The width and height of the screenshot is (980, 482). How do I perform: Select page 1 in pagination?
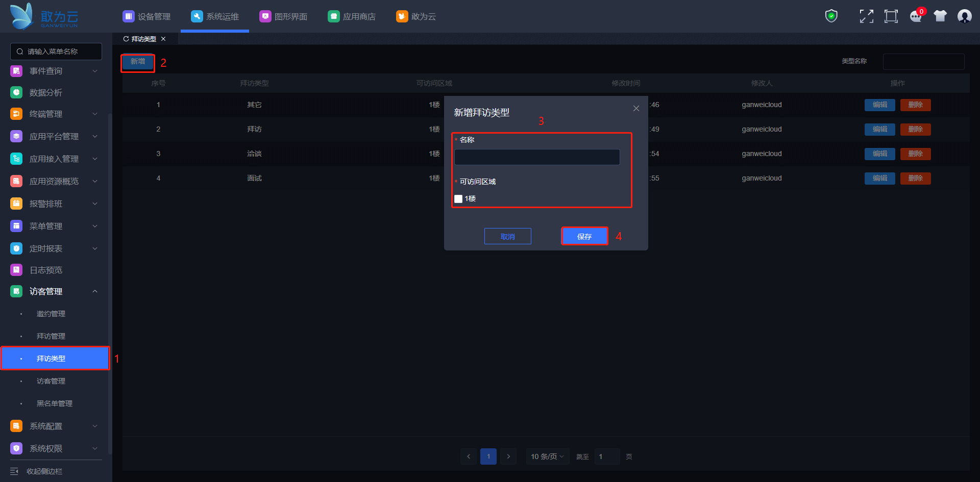(x=488, y=456)
